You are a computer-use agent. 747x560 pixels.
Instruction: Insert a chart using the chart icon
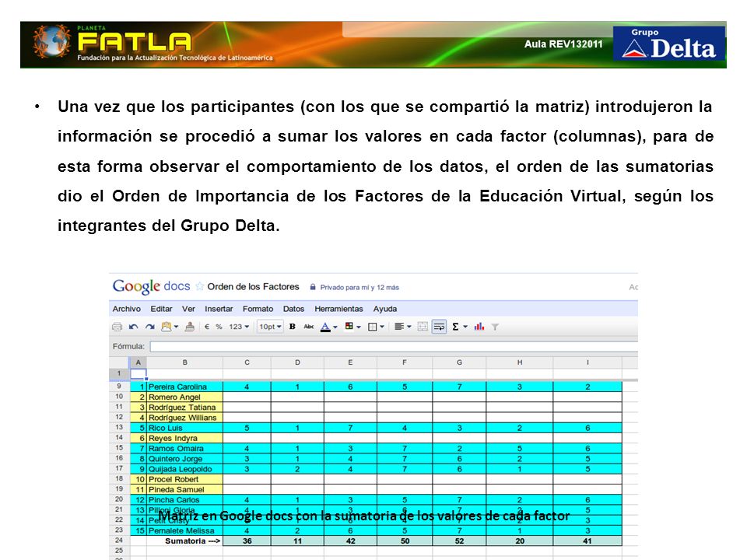pos(479,327)
